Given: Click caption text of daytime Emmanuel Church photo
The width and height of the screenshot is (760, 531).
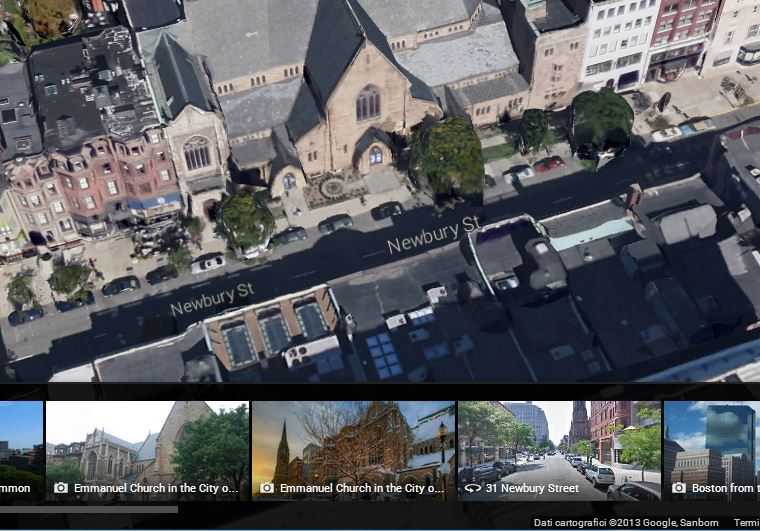Looking at the screenshot, I should pos(155,488).
